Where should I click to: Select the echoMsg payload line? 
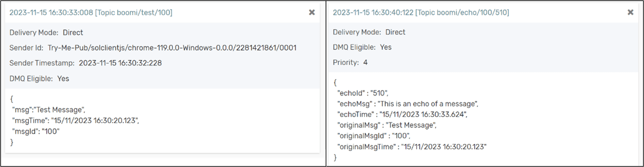[x=408, y=104]
